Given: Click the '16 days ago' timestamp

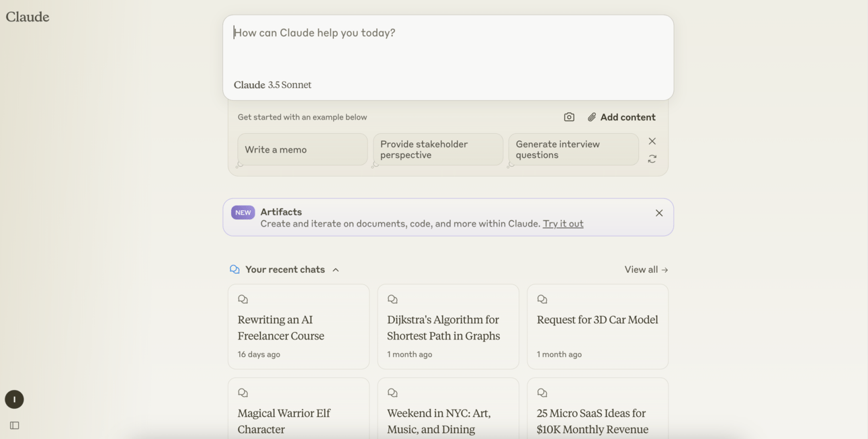Looking at the screenshot, I should pyautogui.click(x=259, y=354).
